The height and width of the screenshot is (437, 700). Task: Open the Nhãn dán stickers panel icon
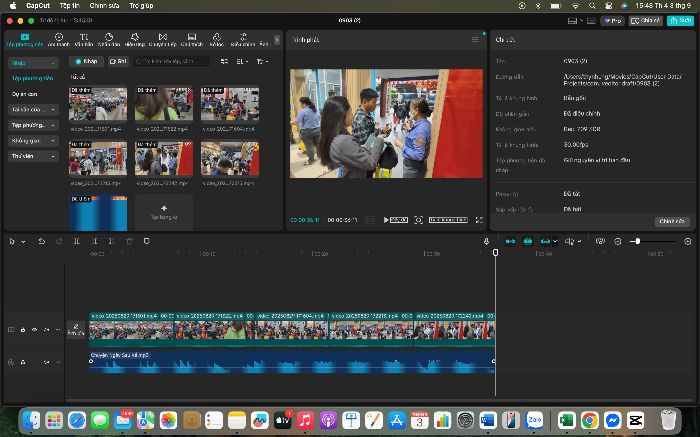pos(109,40)
